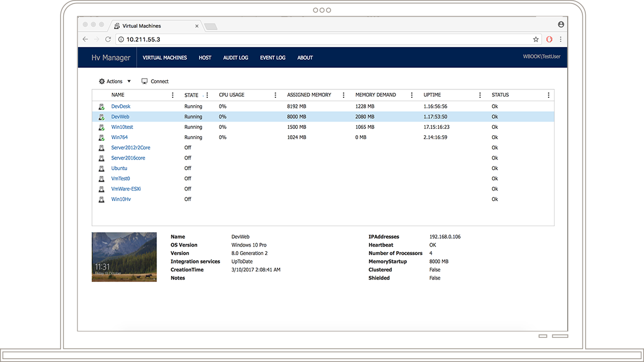Click the monitor icon beside Connect
Viewport: 644px width, 362px height.
144,81
